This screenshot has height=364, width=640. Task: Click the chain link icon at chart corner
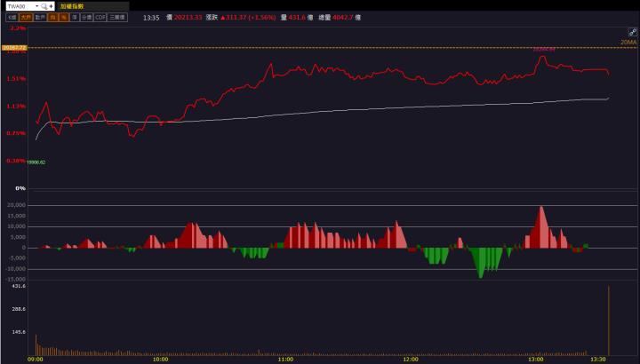633,32
